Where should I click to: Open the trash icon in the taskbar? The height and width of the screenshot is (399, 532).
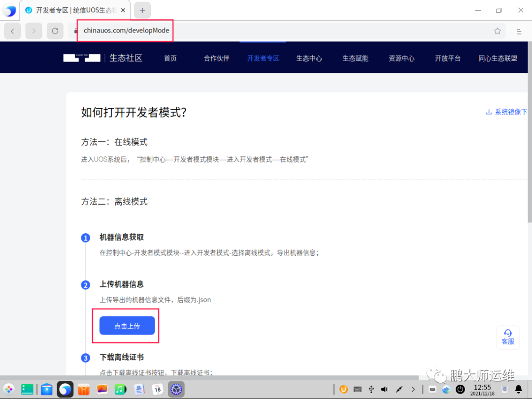click(504, 389)
